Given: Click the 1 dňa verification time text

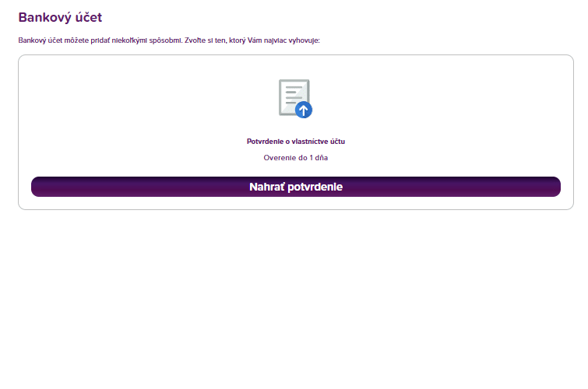Looking at the screenshot, I should point(319,158).
